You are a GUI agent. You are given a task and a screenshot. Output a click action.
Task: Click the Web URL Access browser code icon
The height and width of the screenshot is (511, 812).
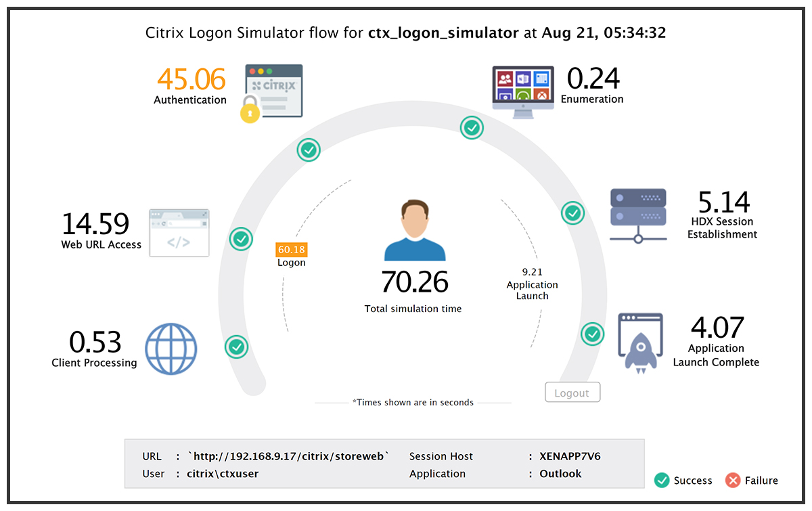(179, 233)
